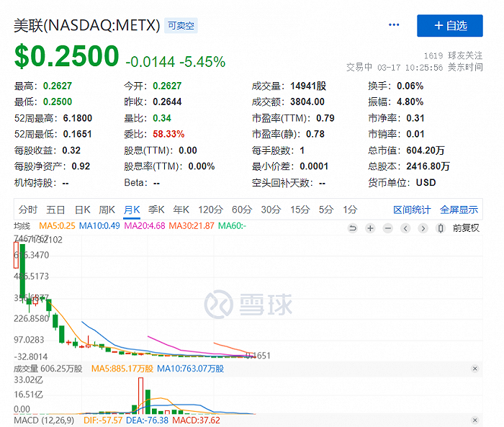Open the 年K chart tab
This screenshot has height=427, width=504.
click(181, 210)
